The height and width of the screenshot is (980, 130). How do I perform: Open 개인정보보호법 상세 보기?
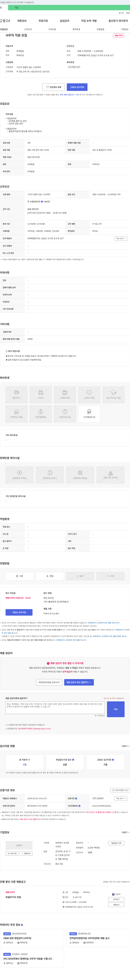point(49,682)
